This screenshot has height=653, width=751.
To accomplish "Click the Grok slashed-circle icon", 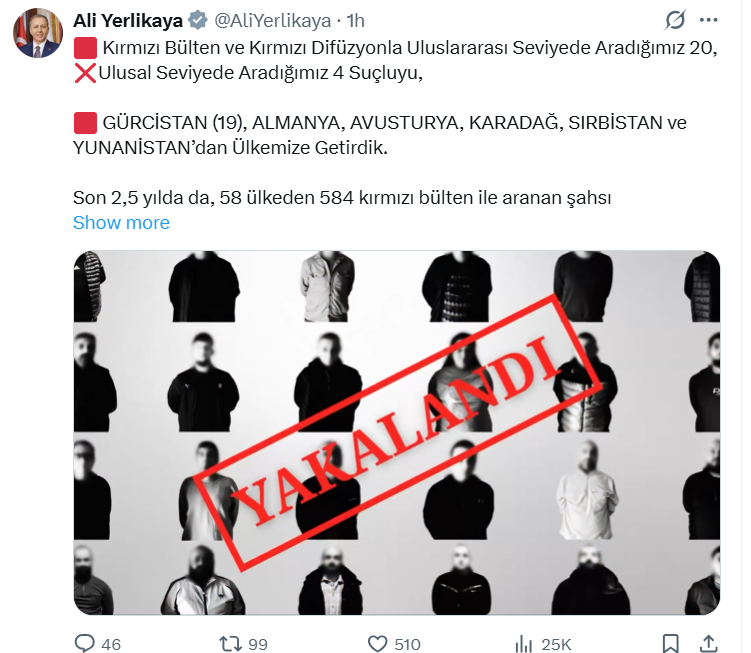I will coord(675,20).
